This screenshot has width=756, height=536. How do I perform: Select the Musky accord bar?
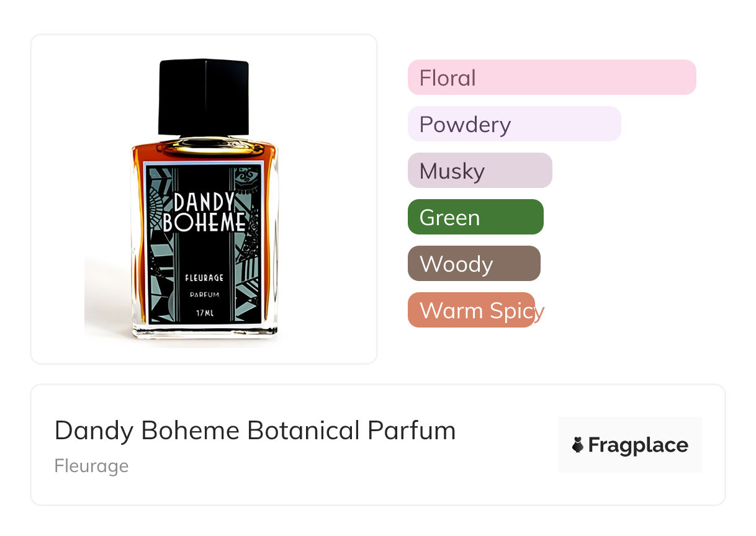coord(480,171)
